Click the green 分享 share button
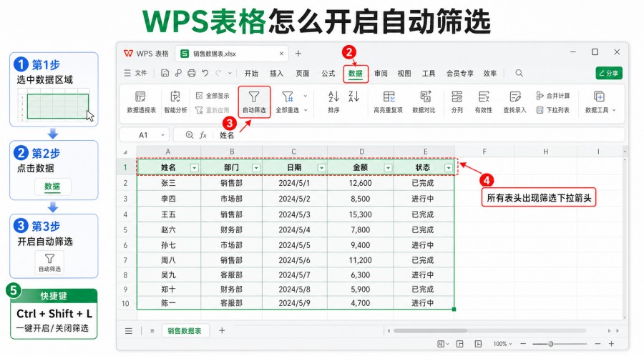644x356 pixels. (609, 73)
